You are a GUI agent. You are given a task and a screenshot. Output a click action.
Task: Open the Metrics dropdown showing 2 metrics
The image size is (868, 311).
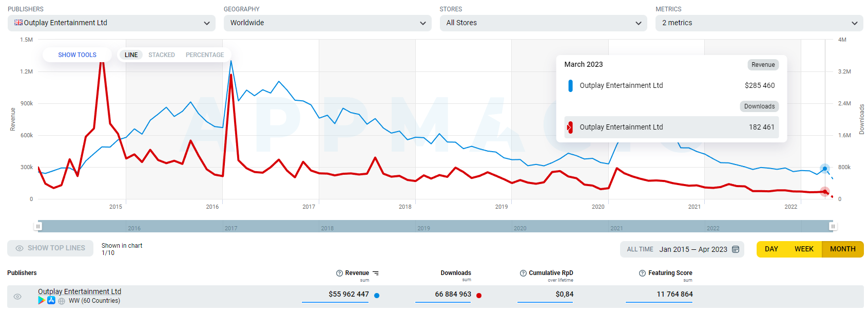pyautogui.click(x=759, y=23)
